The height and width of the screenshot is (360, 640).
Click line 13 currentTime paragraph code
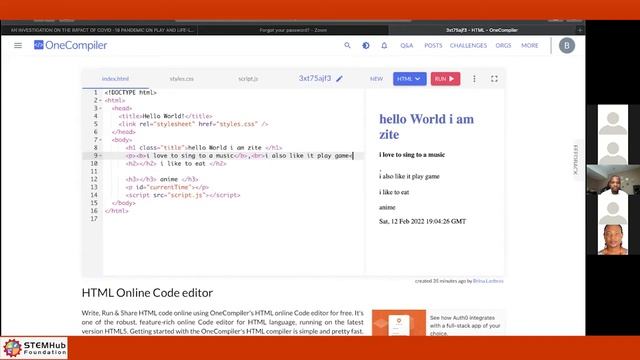tap(167, 187)
